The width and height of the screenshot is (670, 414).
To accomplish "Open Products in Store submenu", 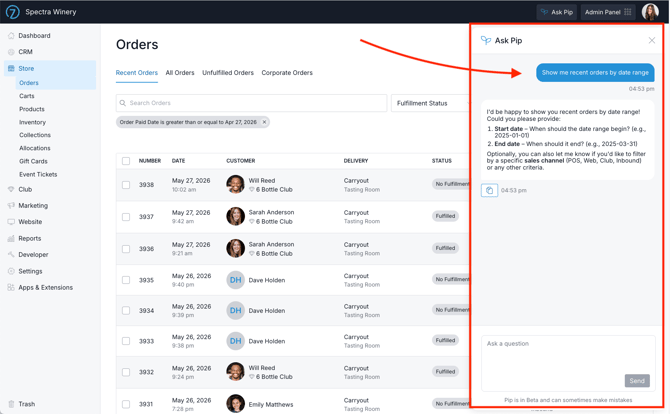I will click(32, 109).
